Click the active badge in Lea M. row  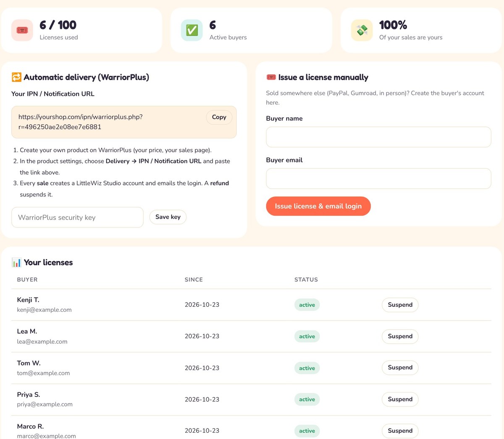pyautogui.click(x=307, y=336)
